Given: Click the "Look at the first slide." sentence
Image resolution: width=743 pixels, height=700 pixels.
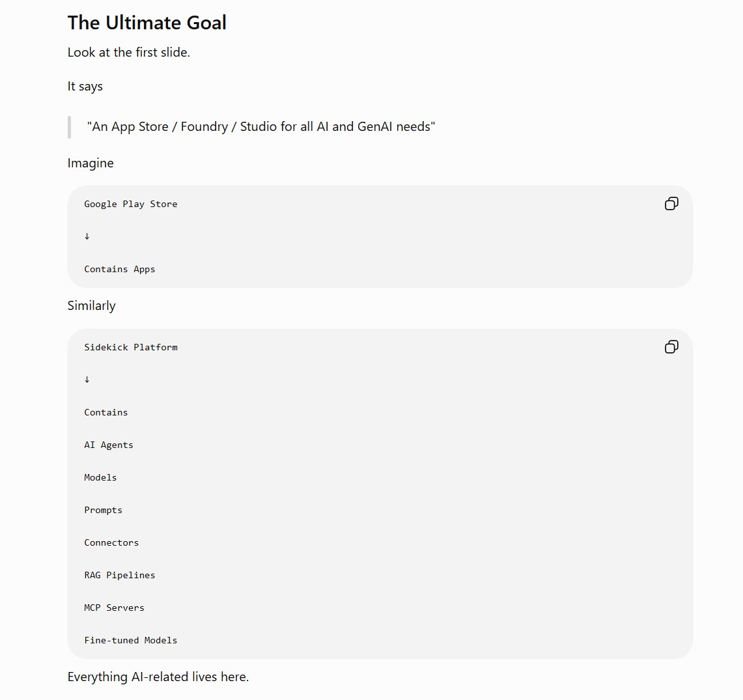Looking at the screenshot, I should click(128, 52).
